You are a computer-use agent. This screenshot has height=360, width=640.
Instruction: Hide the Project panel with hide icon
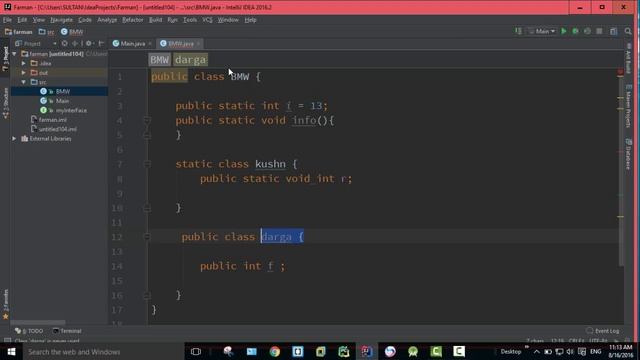click(101, 43)
